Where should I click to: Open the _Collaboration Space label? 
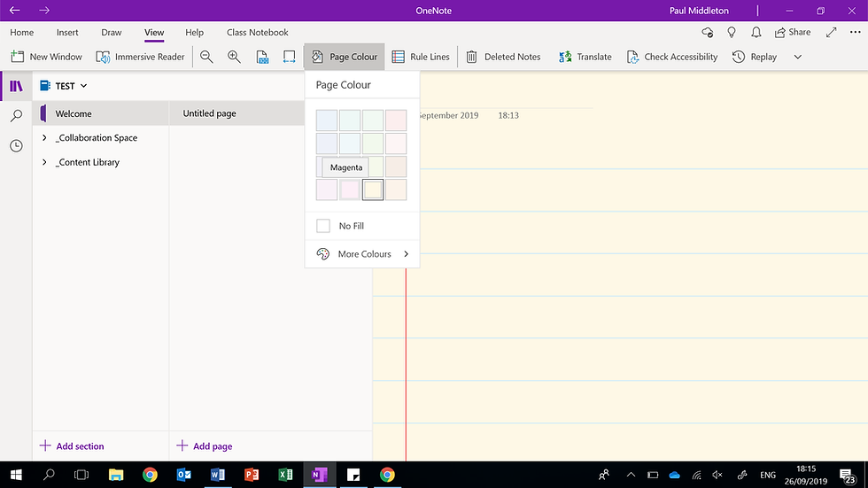pyautogui.click(x=97, y=138)
